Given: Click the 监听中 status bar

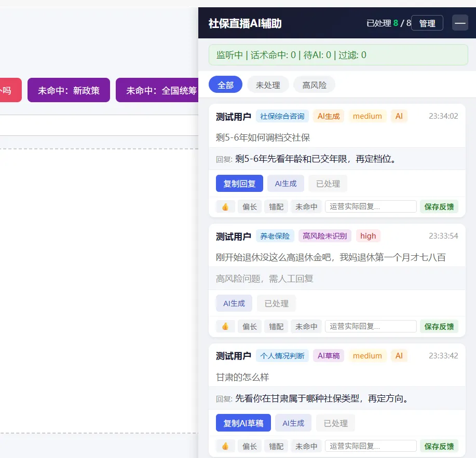Looking at the screenshot, I should pyautogui.click(x=338, y=55).
